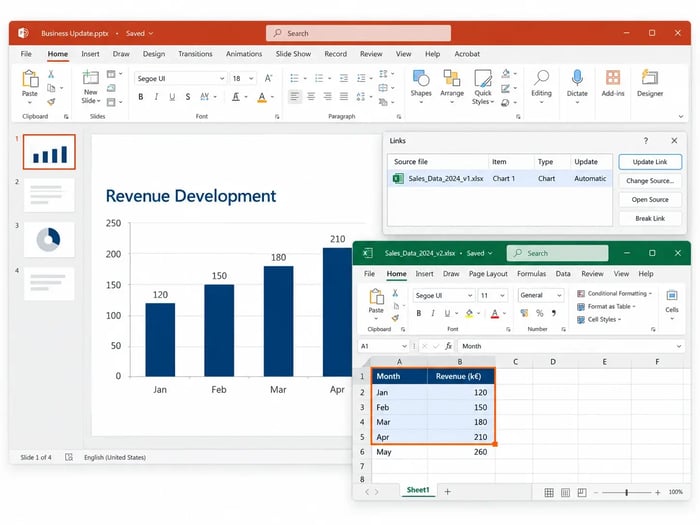
Task: Click the Change Source button
Action: (x=650, y=181)
